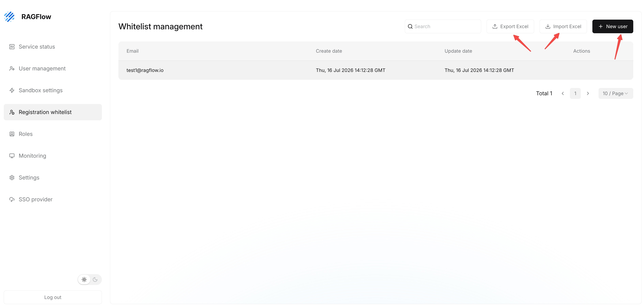Click the plus icon on New user
The height and width of the screenshot is (308, 644).
[601, 27]
